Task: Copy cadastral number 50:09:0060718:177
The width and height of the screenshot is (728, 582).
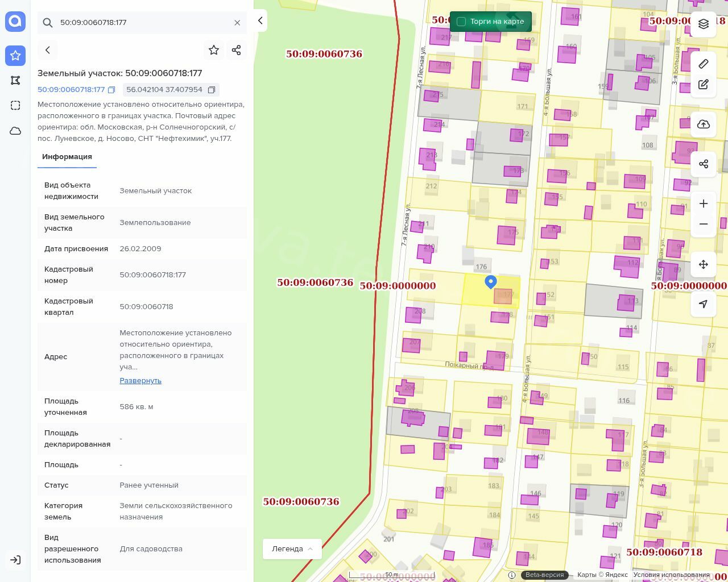Action: click(111, 90)
